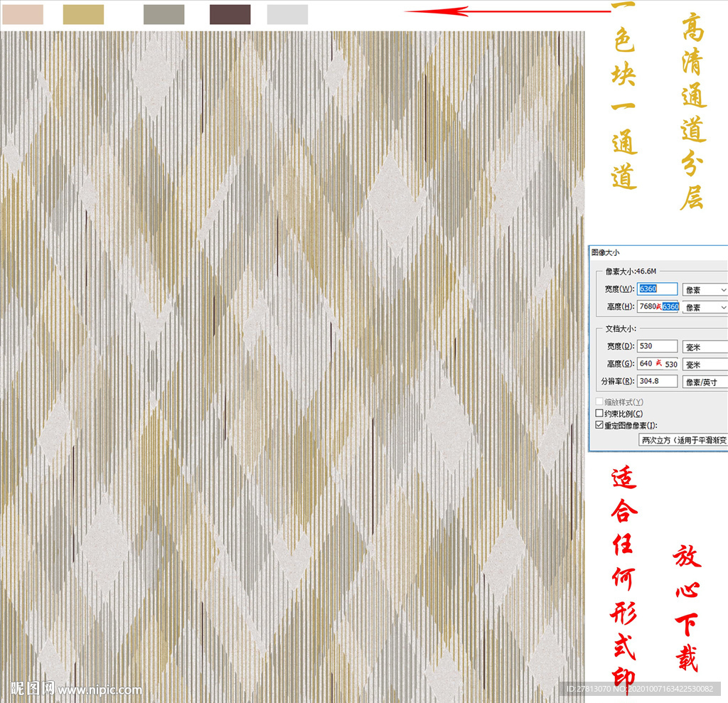This screenshot has height=703, width=728.
Task: Click the document width field showing 530
Action: 658,346
